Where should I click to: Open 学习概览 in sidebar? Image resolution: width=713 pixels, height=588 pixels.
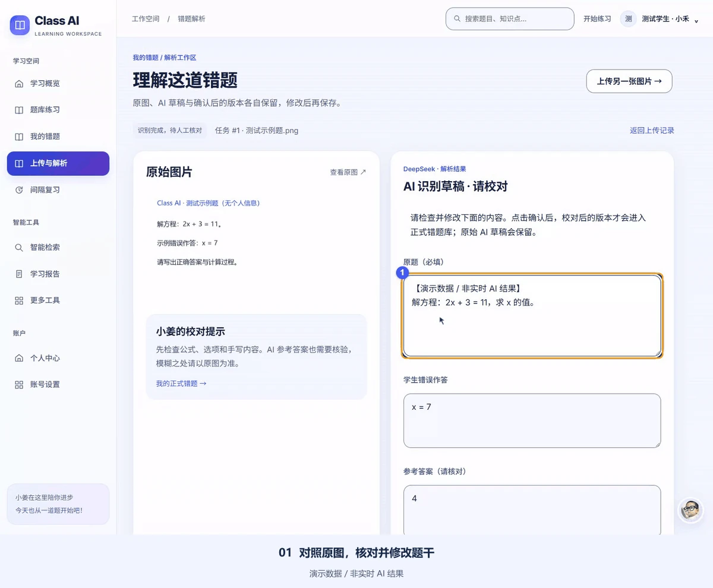pos(58,84)
